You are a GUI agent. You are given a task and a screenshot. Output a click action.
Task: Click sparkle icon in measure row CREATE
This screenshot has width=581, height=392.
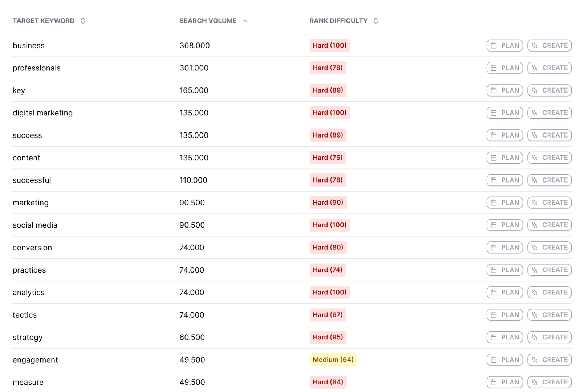point(534,382)
